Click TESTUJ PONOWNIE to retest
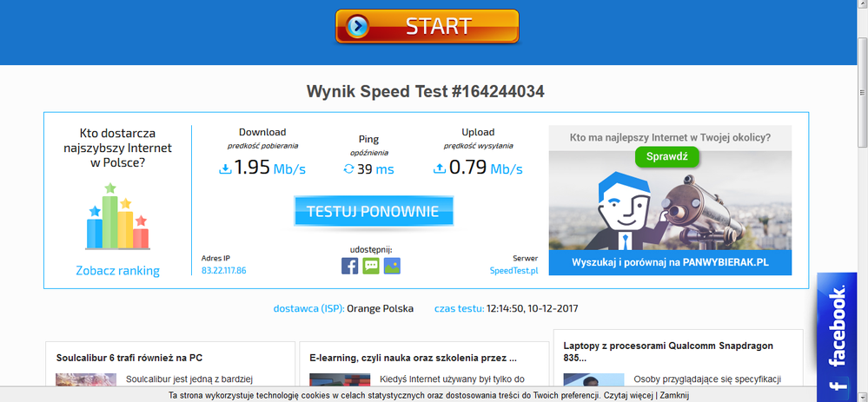868x402 pixels. pyautogui.click(x=373, y=211)
